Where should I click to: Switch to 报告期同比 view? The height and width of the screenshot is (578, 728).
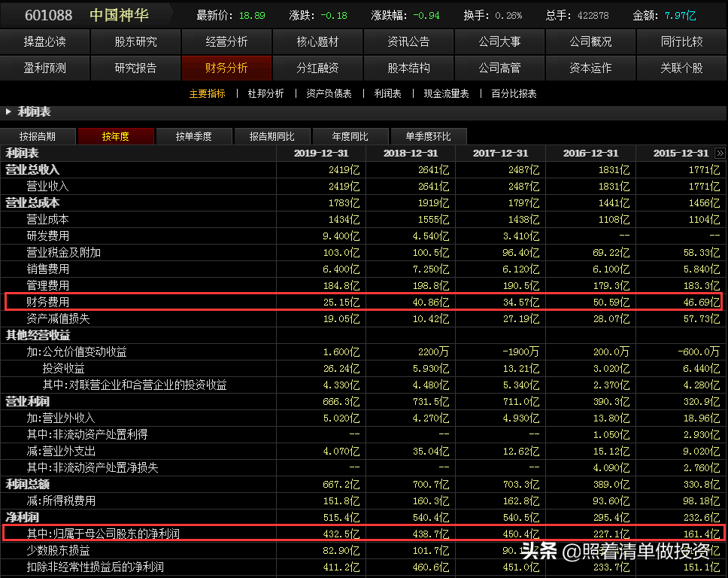pyautogui.click(x=272, y=136)
